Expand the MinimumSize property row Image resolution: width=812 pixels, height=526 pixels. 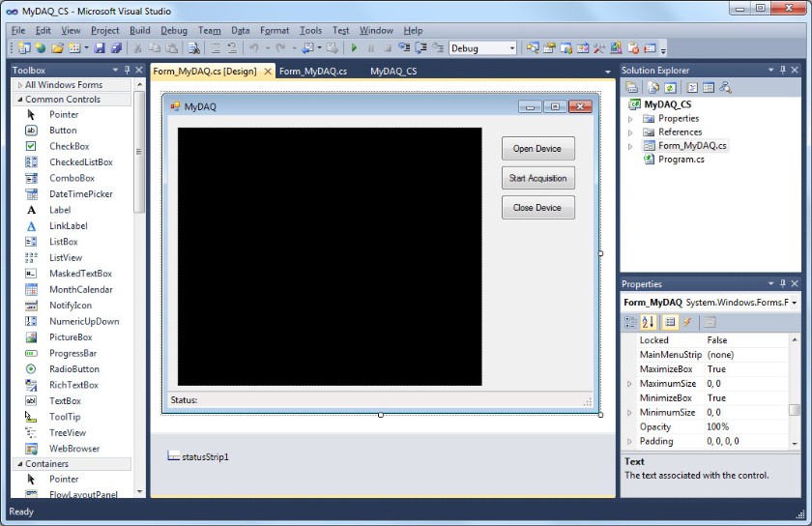click(629, 413)
